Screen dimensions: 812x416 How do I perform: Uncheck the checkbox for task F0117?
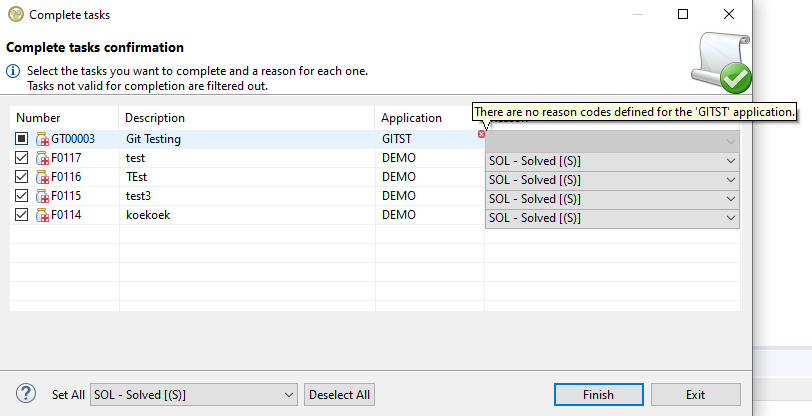22,158
